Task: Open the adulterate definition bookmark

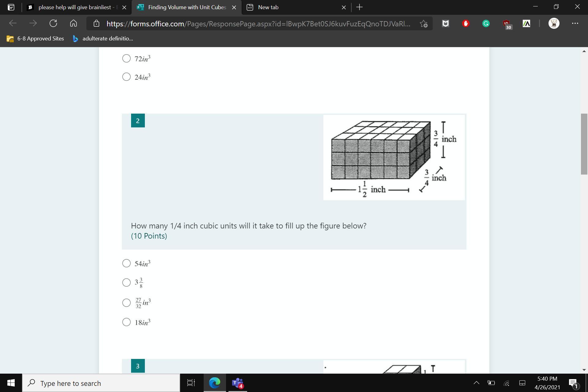Action: click(103, 39)
